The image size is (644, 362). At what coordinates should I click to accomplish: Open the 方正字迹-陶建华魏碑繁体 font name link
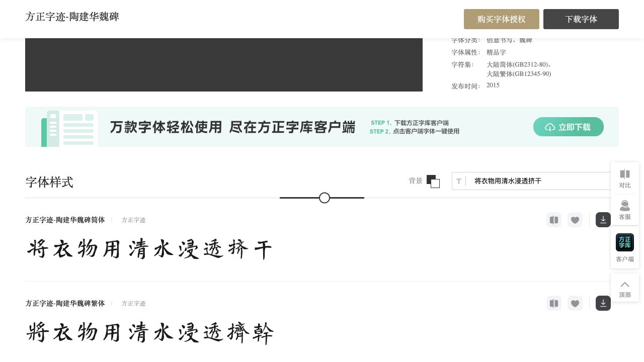click(65, 303)
